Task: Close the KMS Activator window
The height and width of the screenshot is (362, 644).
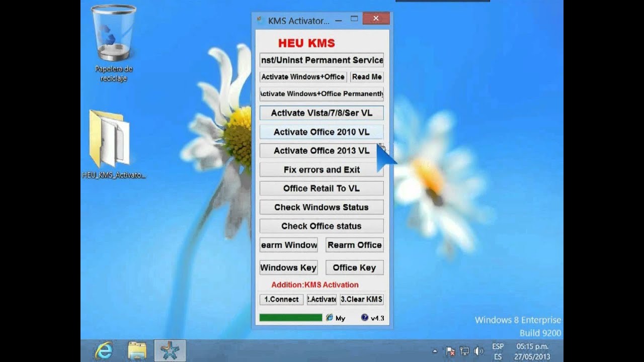Action: pyautogui.click(x=376, y=19)
